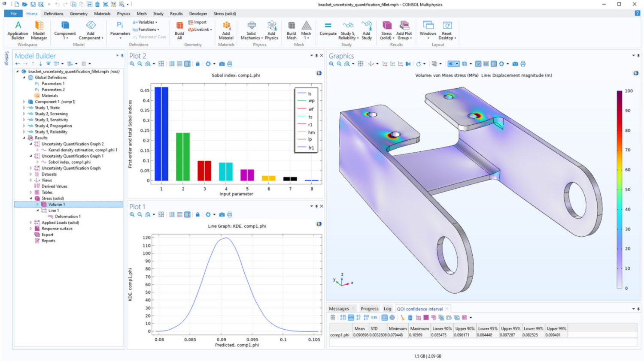Switch to the Progress tab
Image resolution: width=644 pixels, height=361 pixels.
(x=369, y=308)
